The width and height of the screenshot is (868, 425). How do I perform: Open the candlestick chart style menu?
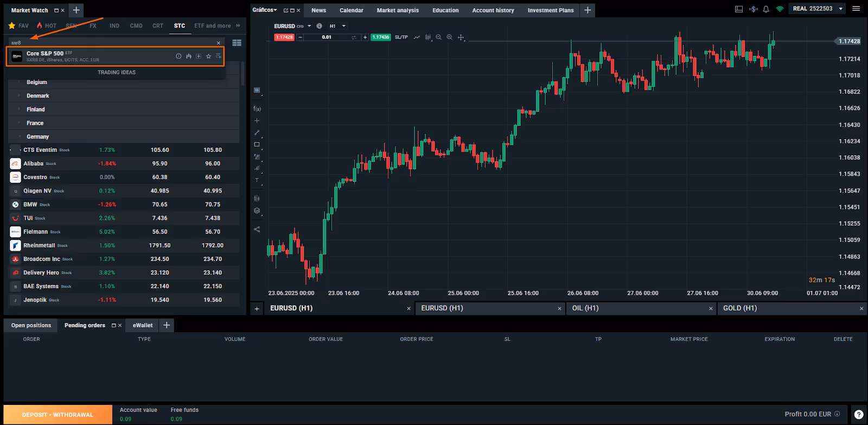428,37
